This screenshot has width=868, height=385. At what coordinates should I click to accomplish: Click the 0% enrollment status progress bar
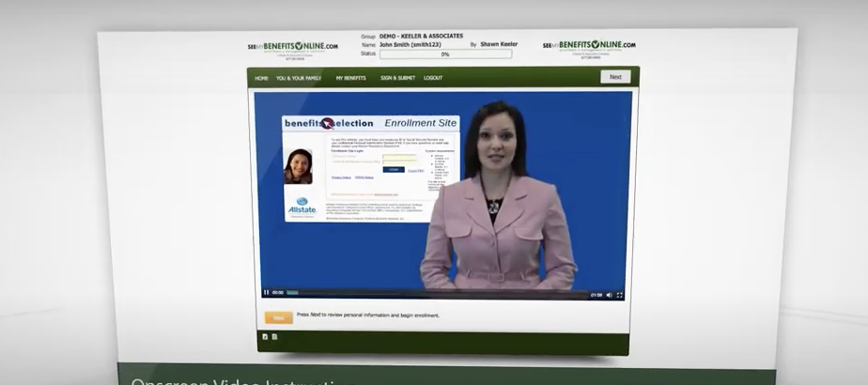pos(445,54)
